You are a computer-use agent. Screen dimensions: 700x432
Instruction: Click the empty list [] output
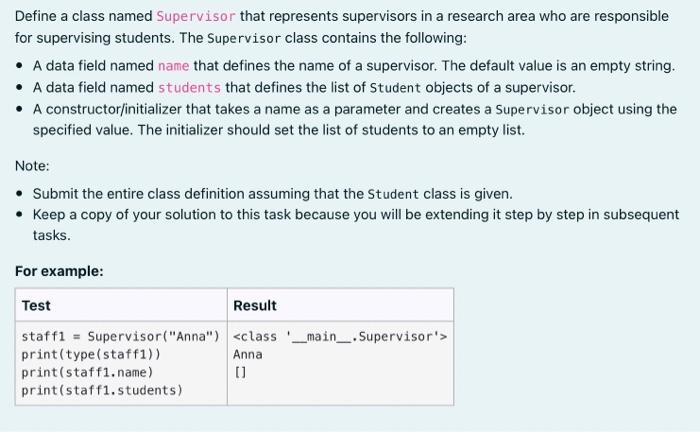(x=240, y=372)
